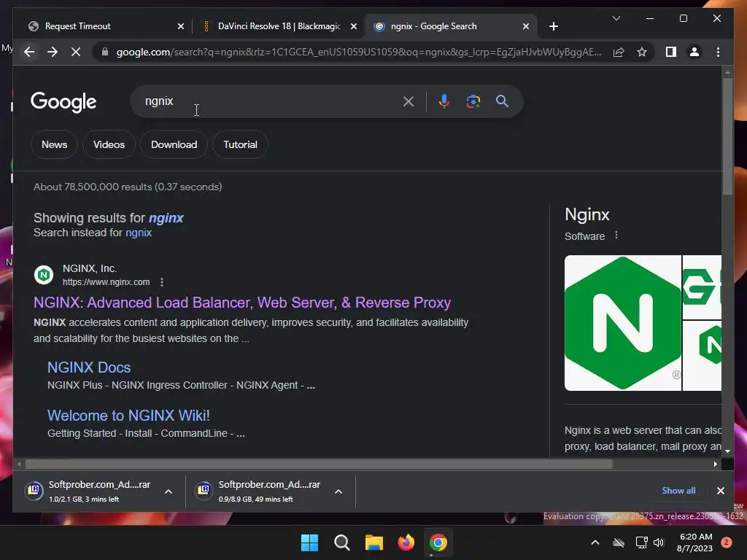Image resolution: width=747 pixels, height=560 pixels.
Task: Show hidden system tray icons
Action: point(595,542)
